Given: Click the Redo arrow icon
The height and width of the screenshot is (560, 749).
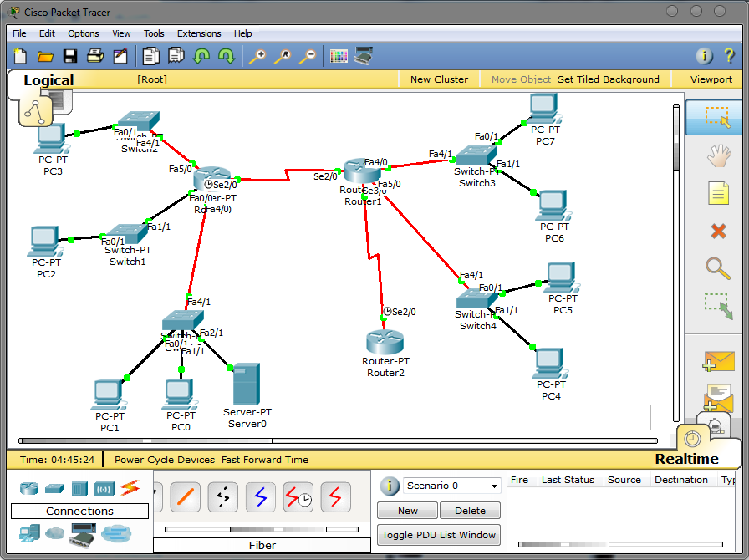Looking at the screenshot, I should (227, 56).
